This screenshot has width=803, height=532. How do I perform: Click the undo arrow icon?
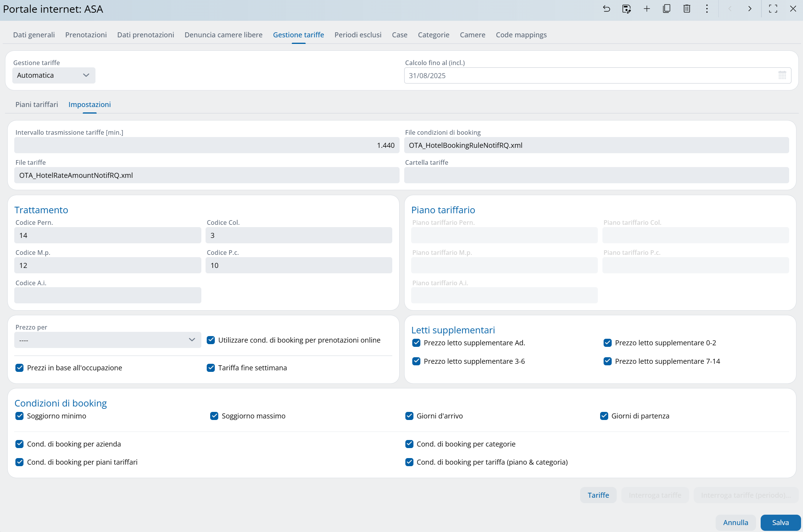607,9
